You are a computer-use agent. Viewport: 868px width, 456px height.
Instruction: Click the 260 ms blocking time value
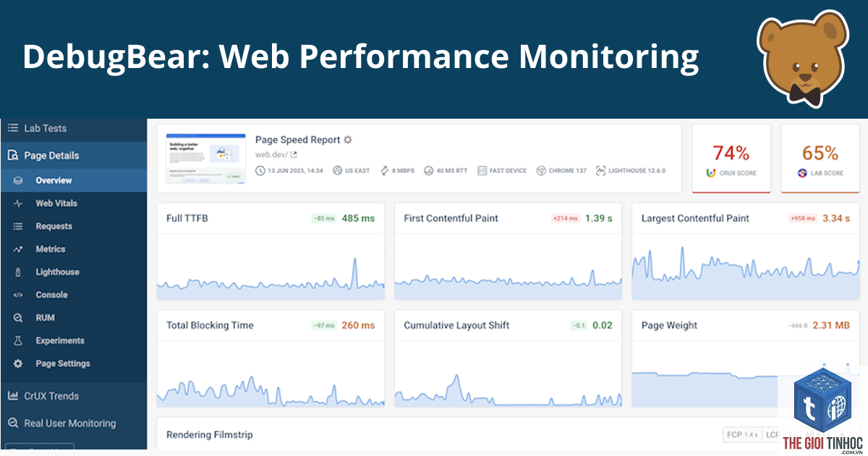coord(359,325)
